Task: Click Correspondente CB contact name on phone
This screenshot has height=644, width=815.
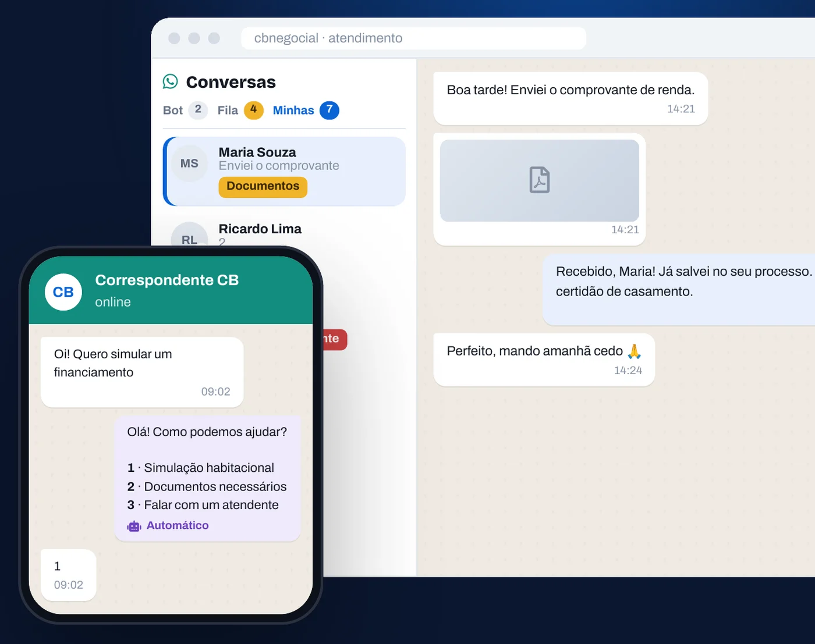Action: click(167, 280)
